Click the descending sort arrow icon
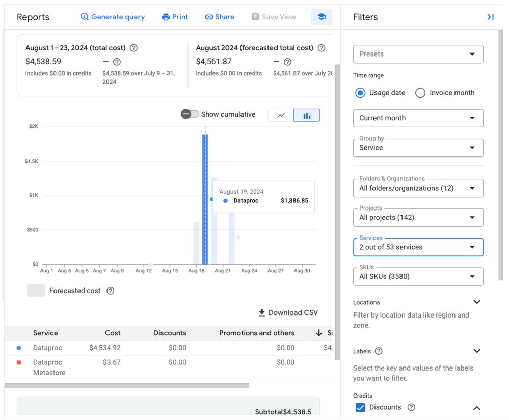This screenshot has height=420, width=509. pos(319,333)
